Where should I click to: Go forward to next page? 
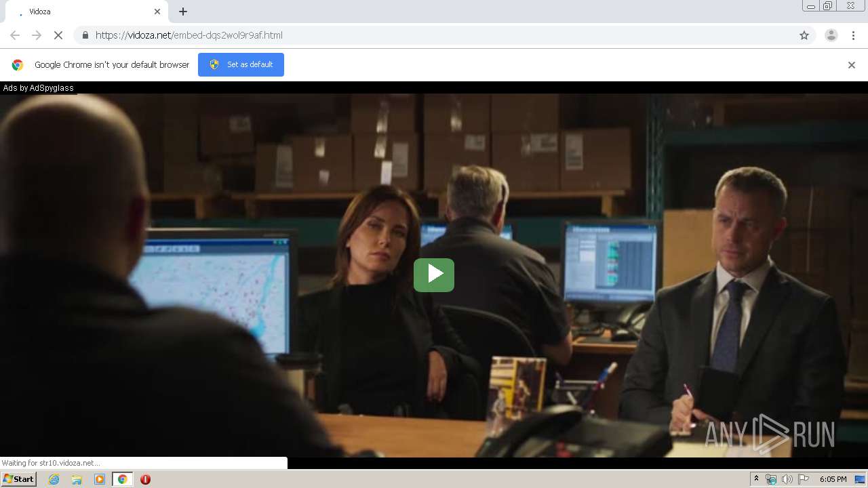(37, 35)
